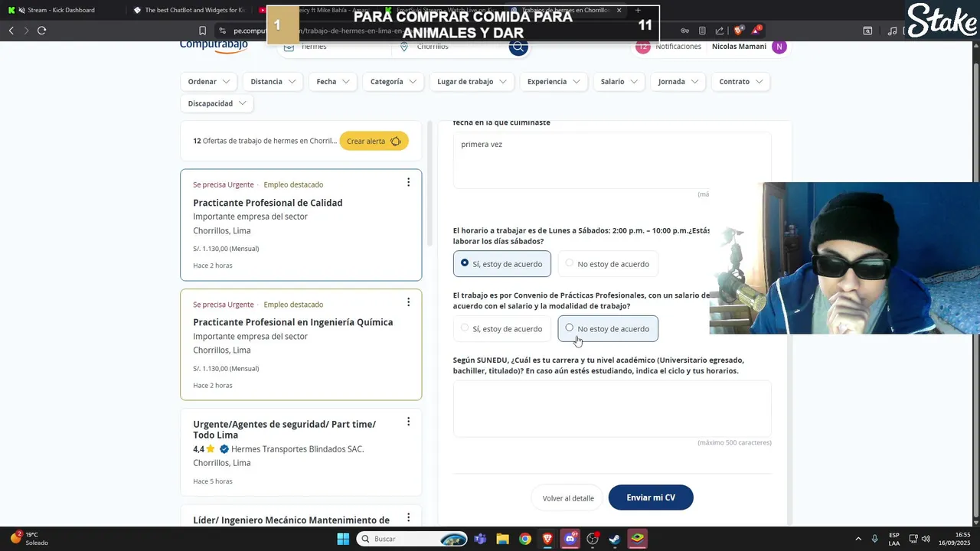Open the ESP LAA language indicator
The height and width of the screenshot is (551, 980).
click(x=894, y=539)
